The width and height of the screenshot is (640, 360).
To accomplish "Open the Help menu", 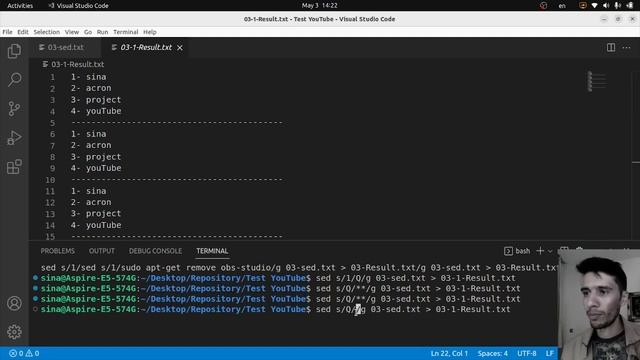I will pyautogui.click(x=150, y=32).
